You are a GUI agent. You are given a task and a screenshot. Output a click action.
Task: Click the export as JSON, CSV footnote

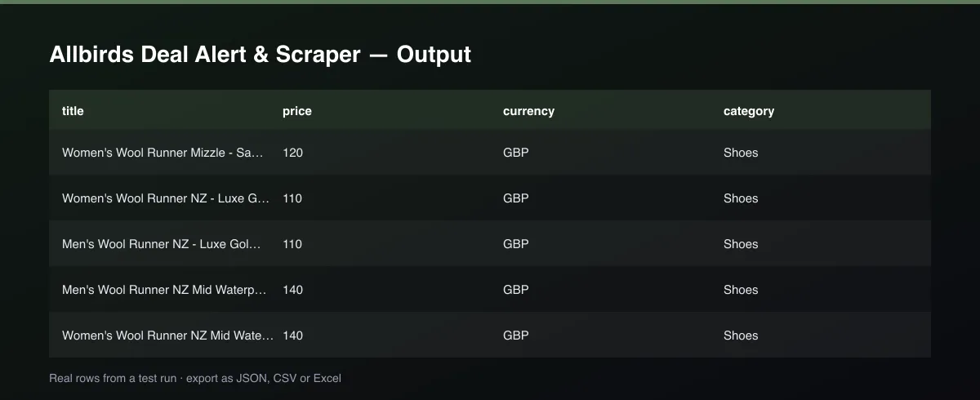pyautogui.click(x=264, y=379)
